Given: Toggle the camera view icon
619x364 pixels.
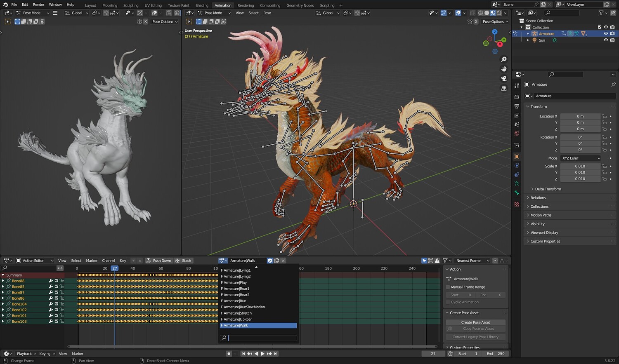Looking at the screenshot, I should click(504, 79).
